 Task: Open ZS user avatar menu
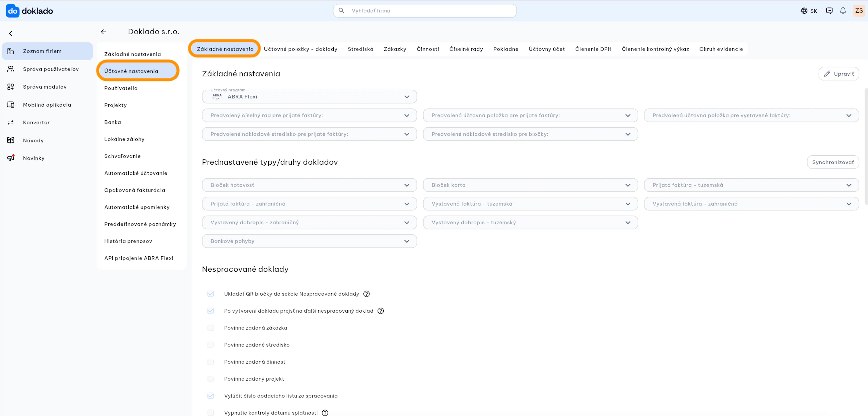click(x=859, y=11)
